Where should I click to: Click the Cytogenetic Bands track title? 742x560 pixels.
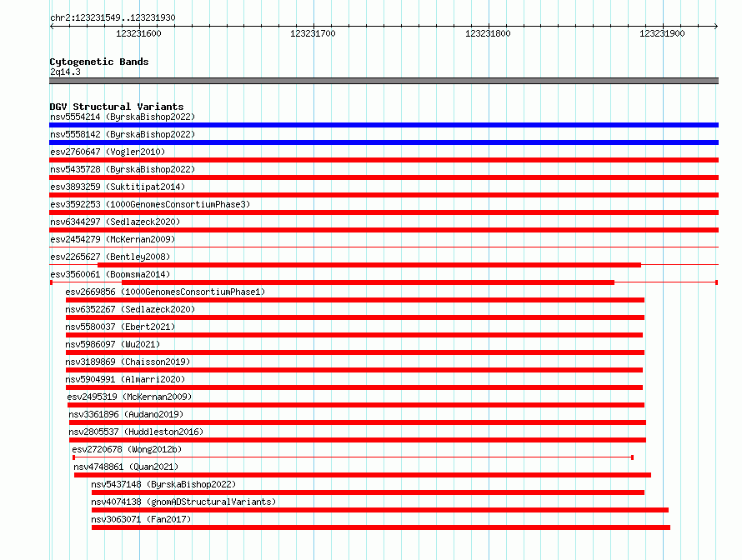[99, 62]
